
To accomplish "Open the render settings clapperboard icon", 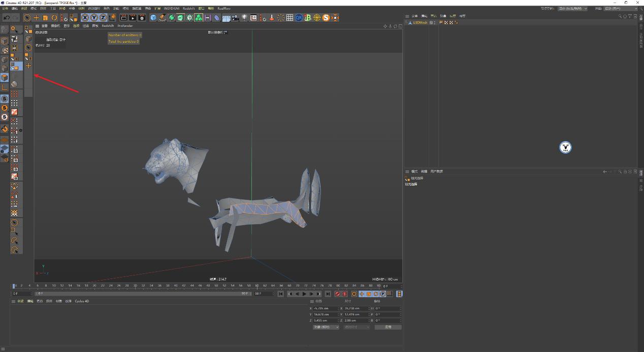I will pos(142,18).
